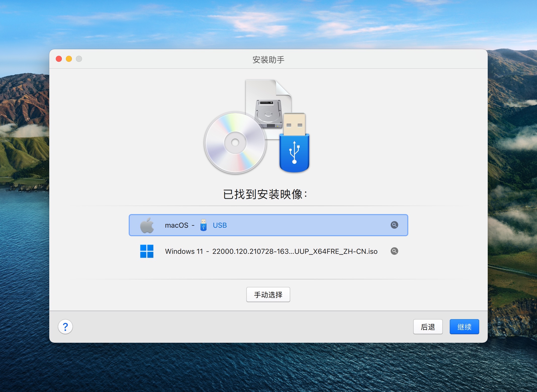This screenshot has width=537, height=392.
Task: Select Windows 11 22000.120 ISO entry
Action: point(268,251)
